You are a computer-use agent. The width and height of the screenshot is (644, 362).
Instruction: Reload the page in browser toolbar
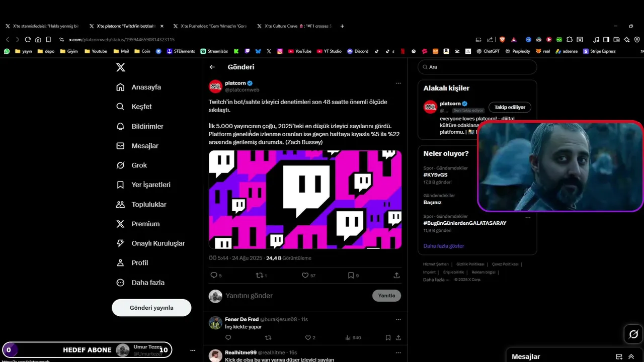(28, 39)
